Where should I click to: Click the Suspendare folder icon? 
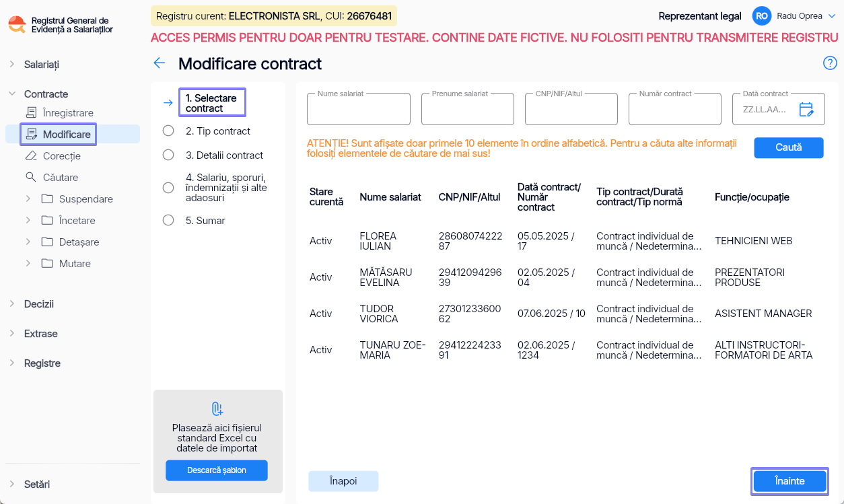pyautogui.click(x=47, y=199)
